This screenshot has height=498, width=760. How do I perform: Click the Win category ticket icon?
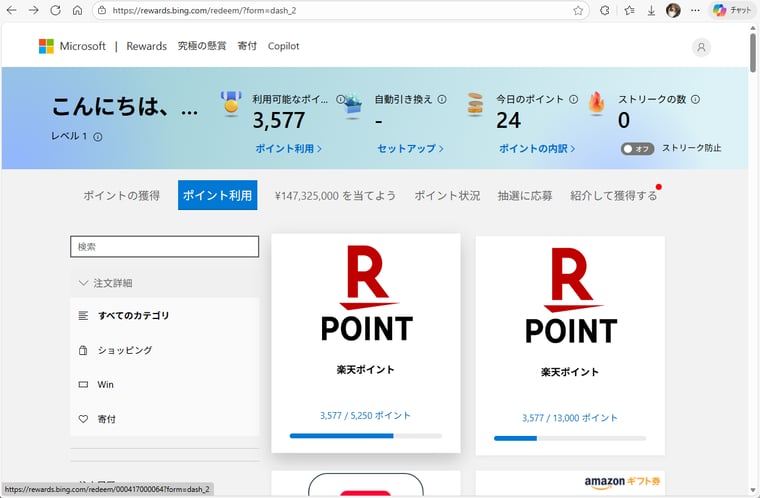click(83, 385)
